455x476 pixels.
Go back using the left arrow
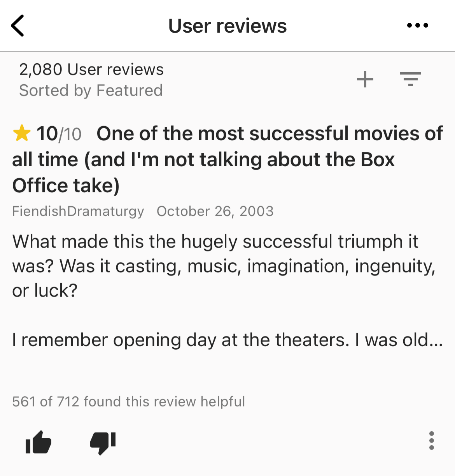(18, 26)
